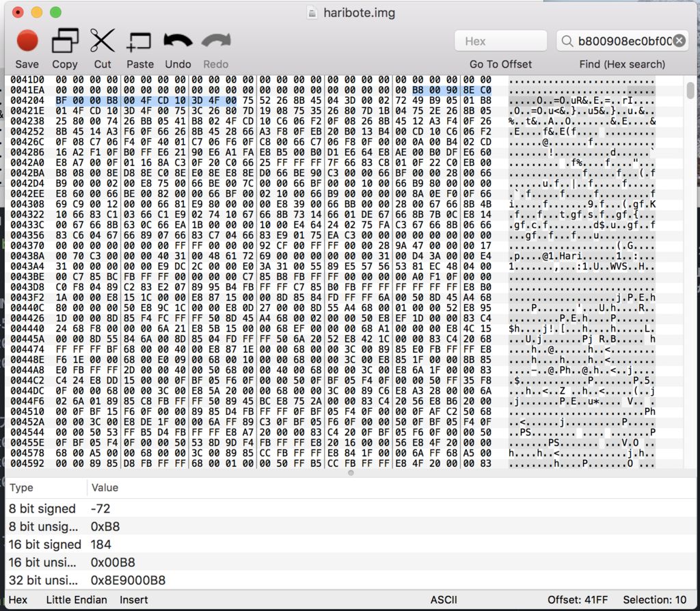Click ASCII encoding in status bar
Image resolution: width=700 pixels, height=611 pixels.
[x=443, y=599]
